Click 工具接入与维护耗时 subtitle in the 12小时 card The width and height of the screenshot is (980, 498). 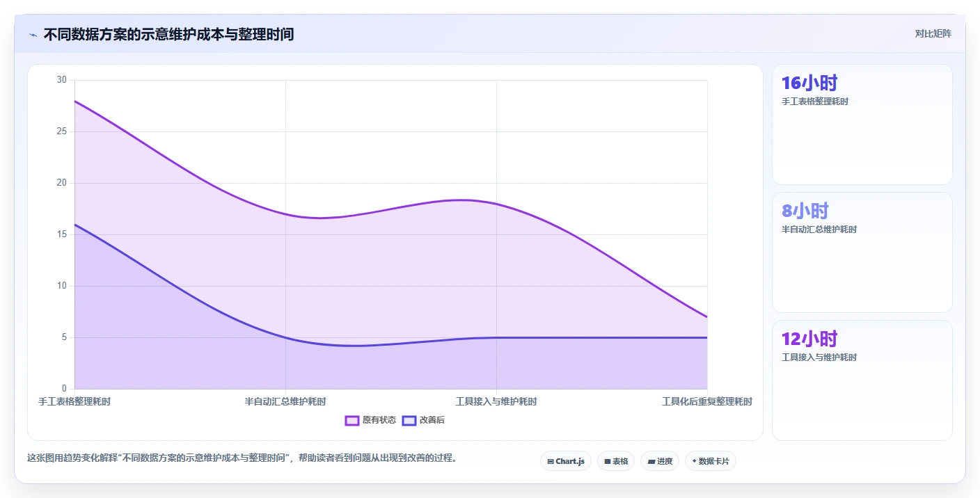pos(819,358)
